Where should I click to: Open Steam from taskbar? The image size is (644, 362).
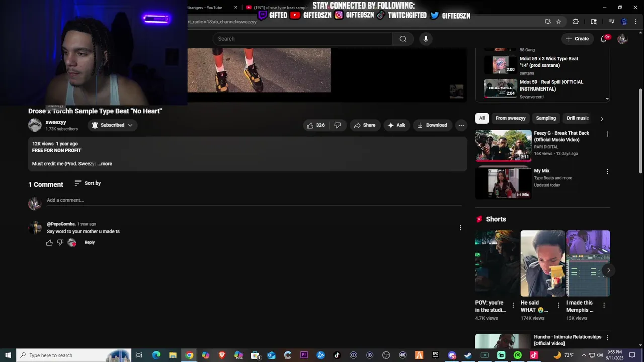click(468, 355)
